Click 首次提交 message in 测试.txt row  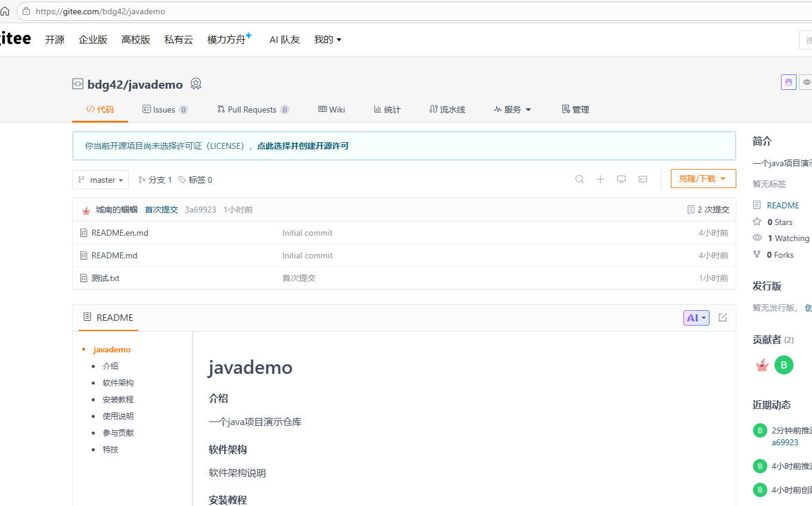[x=299, y=278]
